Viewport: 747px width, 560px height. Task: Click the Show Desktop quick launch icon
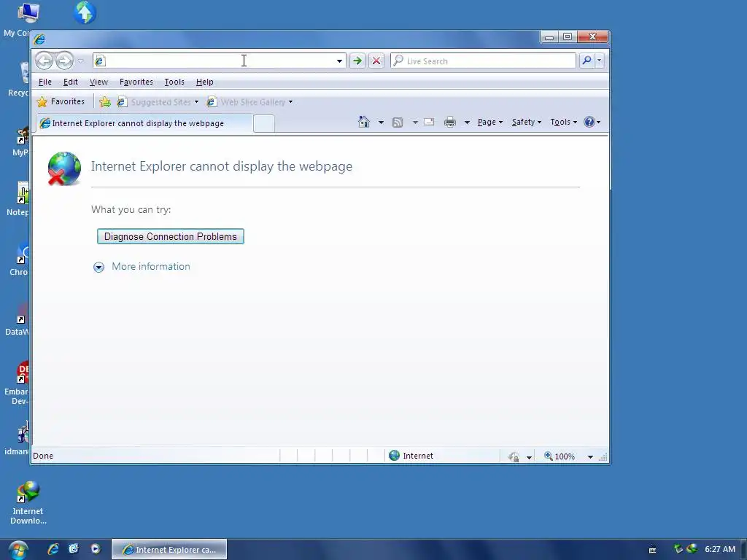click(x=74, y=549)
